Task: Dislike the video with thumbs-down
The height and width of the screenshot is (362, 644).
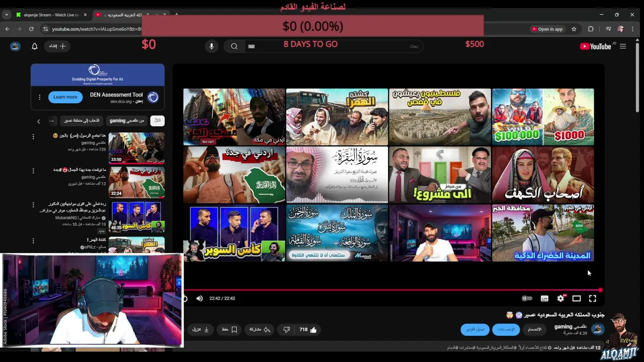Action: pos(286,330)
